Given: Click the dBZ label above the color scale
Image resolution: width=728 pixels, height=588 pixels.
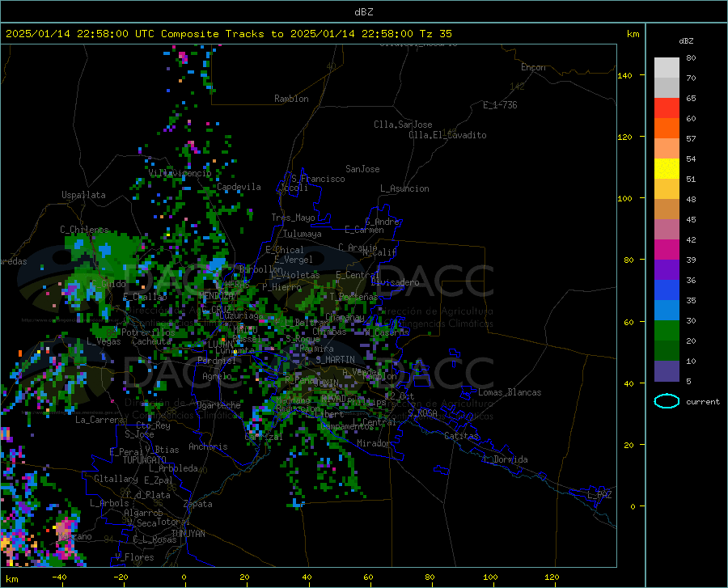Looking at the screenshot, I should click(x=686, y=40).
